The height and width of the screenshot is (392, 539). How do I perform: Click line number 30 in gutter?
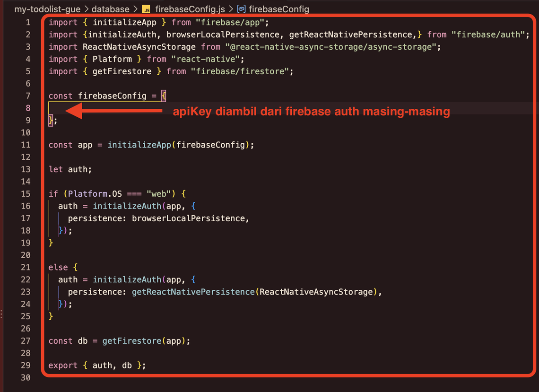26,378
